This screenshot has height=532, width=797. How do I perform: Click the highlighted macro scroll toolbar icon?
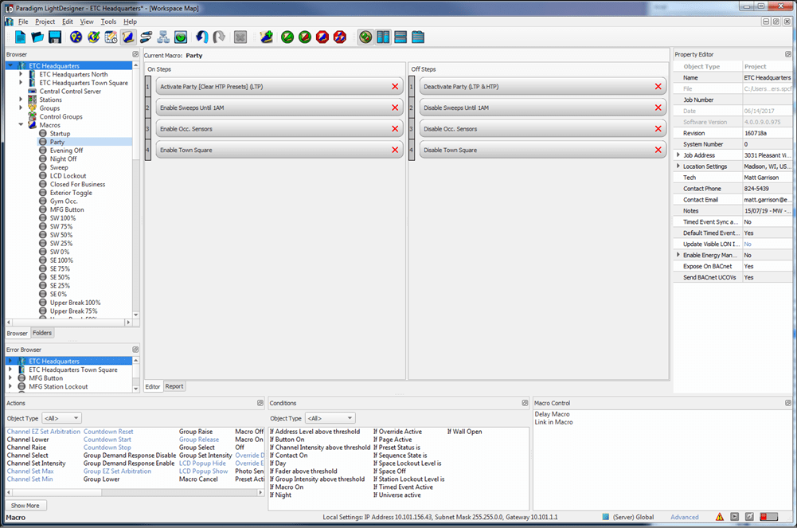(128, 37)
